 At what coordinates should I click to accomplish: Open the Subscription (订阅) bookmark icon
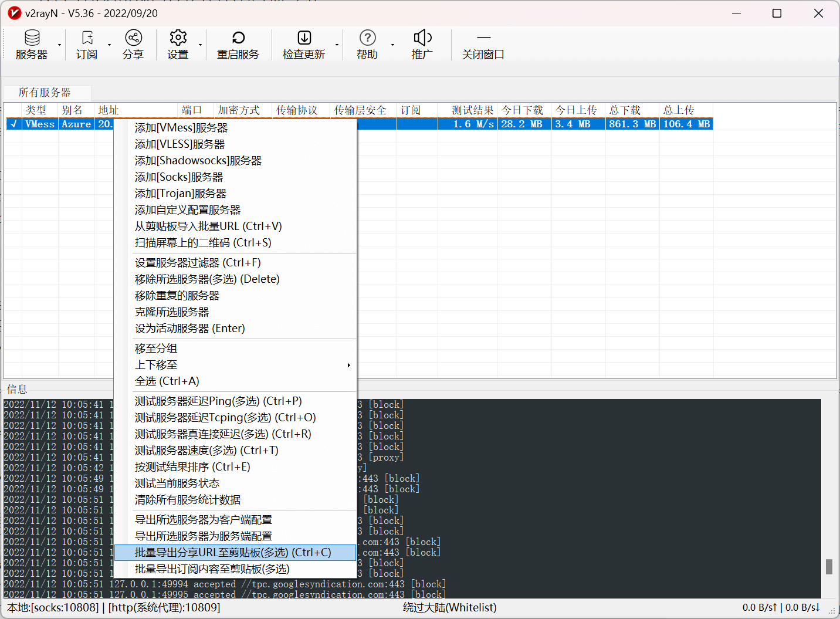pyautogui.click(x=87, y=38)
